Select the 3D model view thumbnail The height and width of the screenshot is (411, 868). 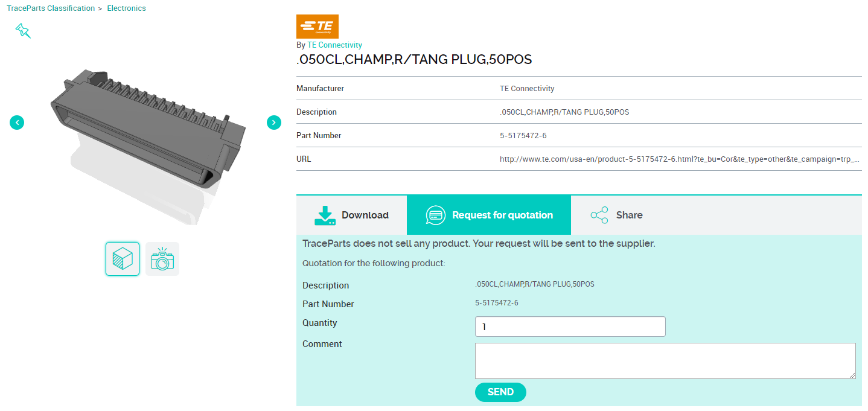[x=123, y=259]
